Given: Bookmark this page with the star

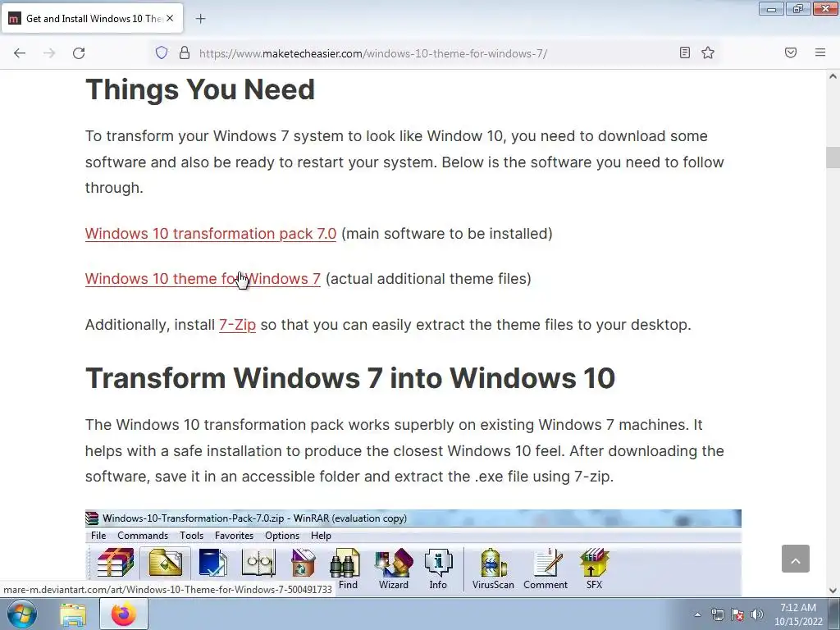Looking at the screenshot, I should (708, 52).
